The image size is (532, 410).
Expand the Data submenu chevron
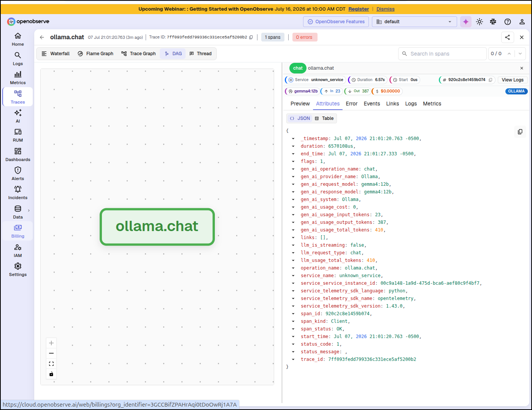tap(29, 211)
